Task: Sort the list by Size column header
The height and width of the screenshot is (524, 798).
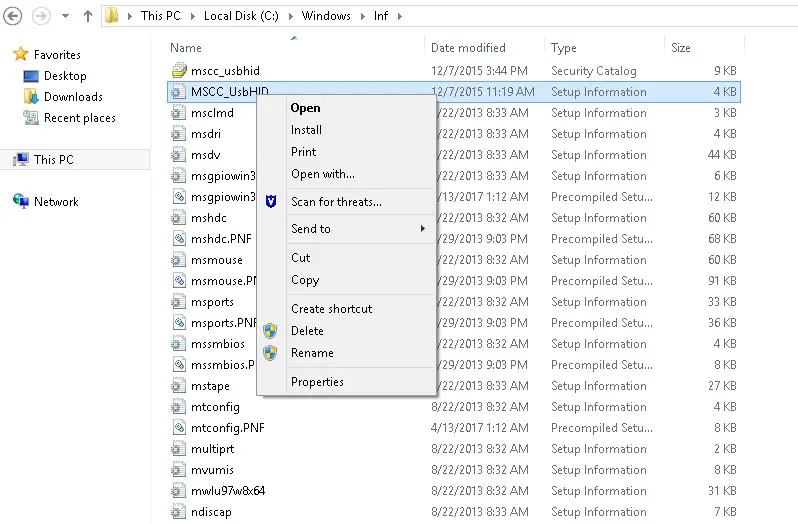Action: point(681,48)
